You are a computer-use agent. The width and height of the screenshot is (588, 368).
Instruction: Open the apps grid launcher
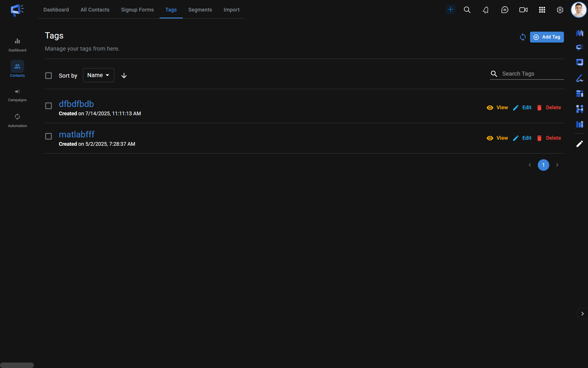pyautogui.click(x=542, y=10)
